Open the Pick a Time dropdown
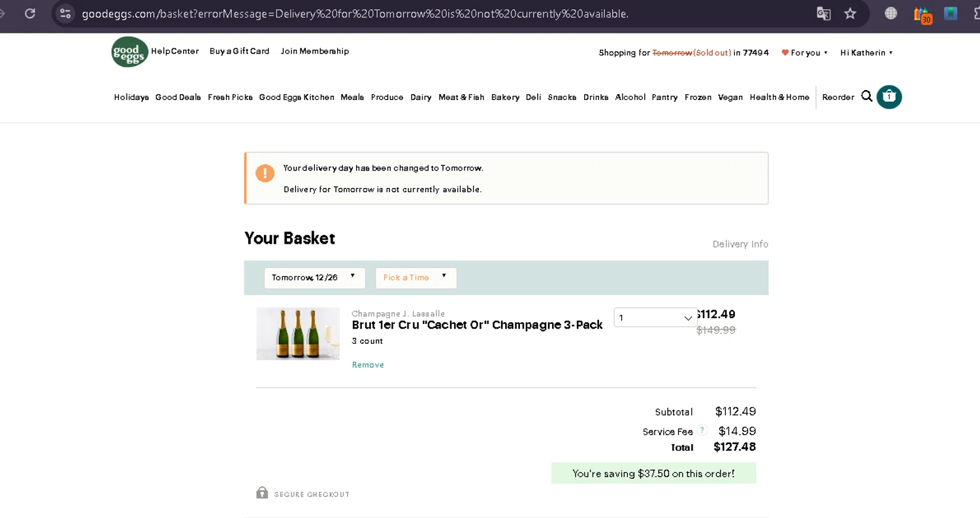The image size is (980, 518). [x=416, y=278]
